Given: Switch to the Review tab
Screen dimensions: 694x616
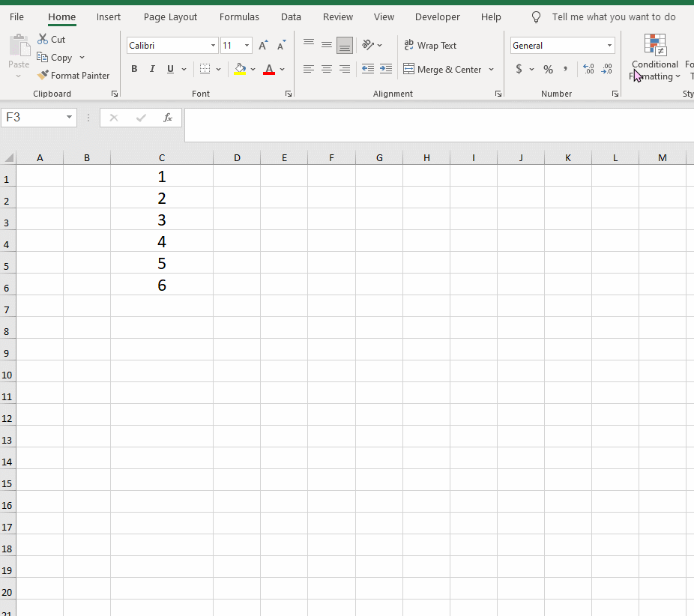Looking at the screenshot, I should click(338, 16).
